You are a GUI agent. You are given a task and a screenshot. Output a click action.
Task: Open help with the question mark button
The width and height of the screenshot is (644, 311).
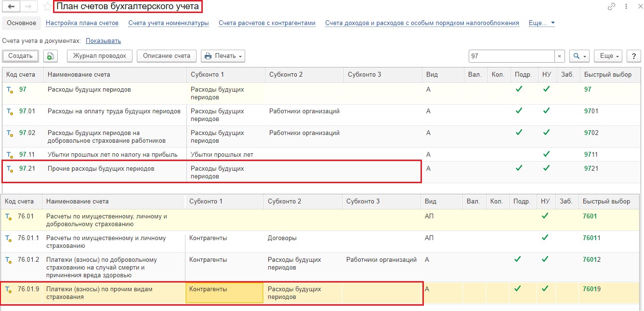(633, 56)
